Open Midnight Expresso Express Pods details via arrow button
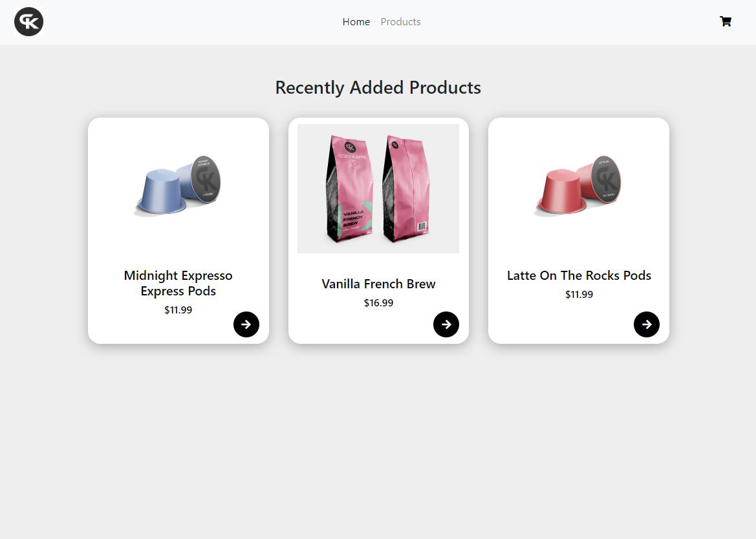Image resolution: width=756 pixels, height=539 pixels. 246,324
